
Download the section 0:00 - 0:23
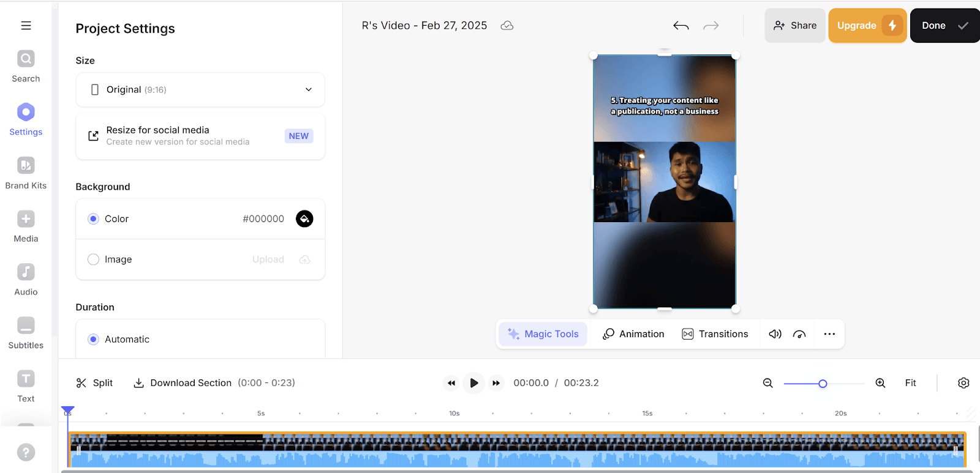tap(214, 383)
